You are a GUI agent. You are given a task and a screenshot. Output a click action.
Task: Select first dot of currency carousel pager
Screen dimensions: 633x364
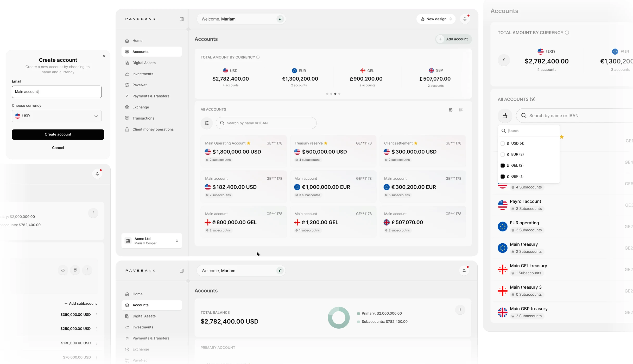[327, 94]
